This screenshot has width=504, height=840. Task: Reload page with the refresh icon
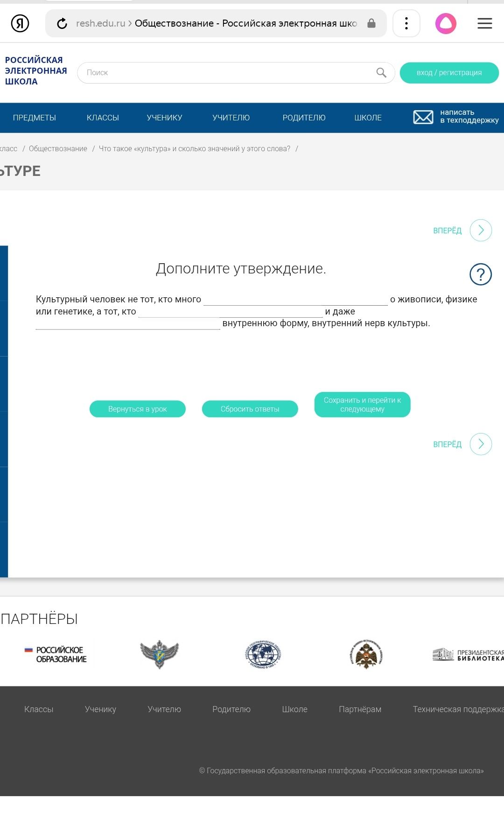pyautogui.click(x=62, y=23)
